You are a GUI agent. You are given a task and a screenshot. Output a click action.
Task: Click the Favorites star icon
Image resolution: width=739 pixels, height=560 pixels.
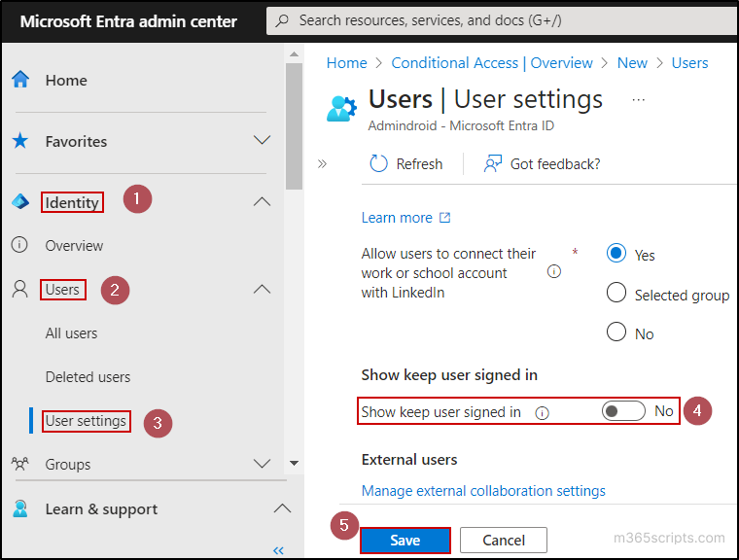[20, 140]
